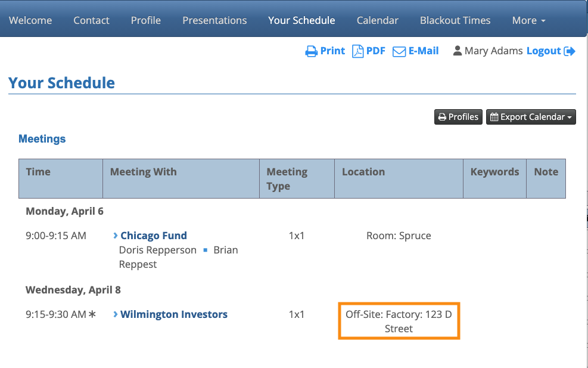The width and height of the screenshot is (588, 368).
Task: Open the Contact tab
Action: pyautogui.click(x=91, y=20)
